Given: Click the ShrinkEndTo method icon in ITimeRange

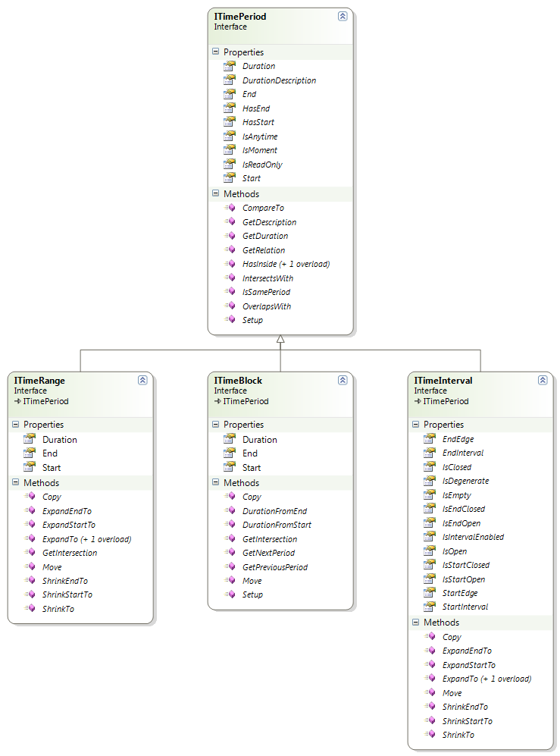Looking at the screenshot, I should point(30,580).
